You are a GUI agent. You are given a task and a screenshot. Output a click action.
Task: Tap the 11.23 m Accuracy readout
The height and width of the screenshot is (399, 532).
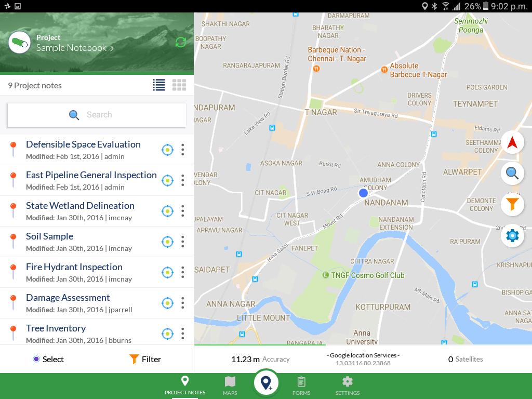pyautogui.click(x=260, y=360)
